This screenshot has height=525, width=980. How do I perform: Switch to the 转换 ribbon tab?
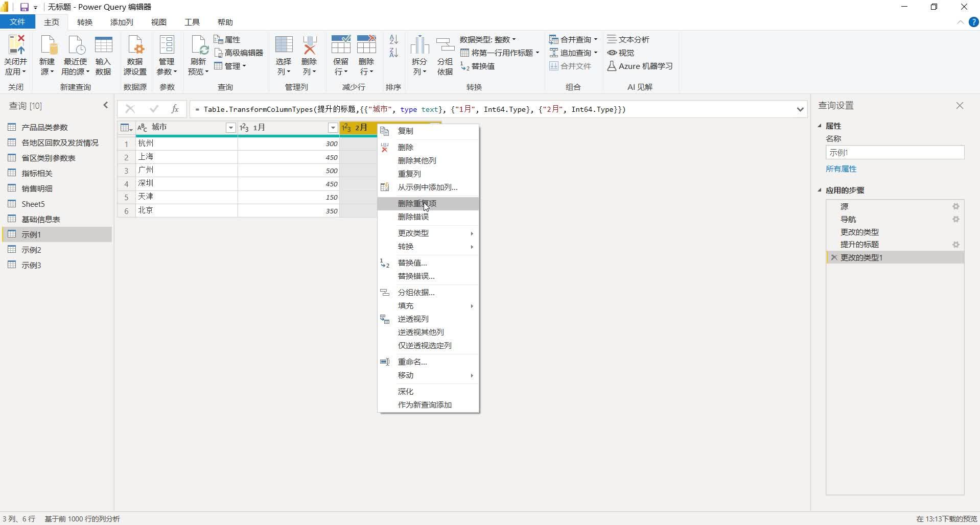point(85,22)
